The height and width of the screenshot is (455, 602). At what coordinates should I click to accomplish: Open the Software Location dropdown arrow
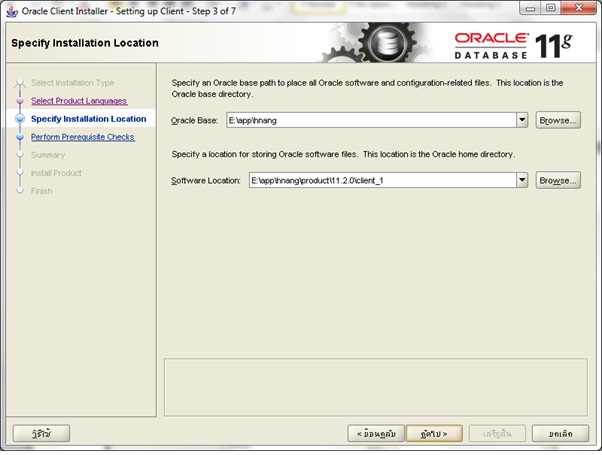(x=522, y=180)
